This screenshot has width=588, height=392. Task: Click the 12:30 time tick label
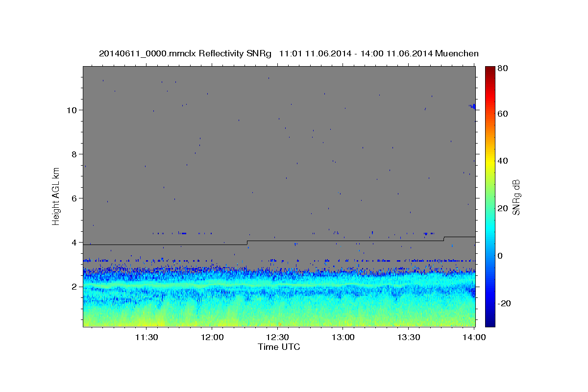click(x=278, y=337)
